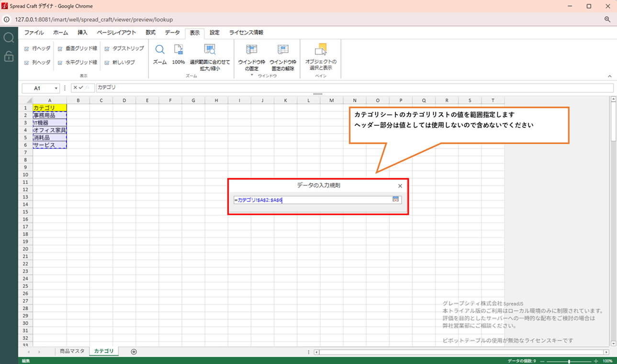
Task: Toggle the Tab Strip (タブストリップ) checkbox
Action: click(107, 49)
